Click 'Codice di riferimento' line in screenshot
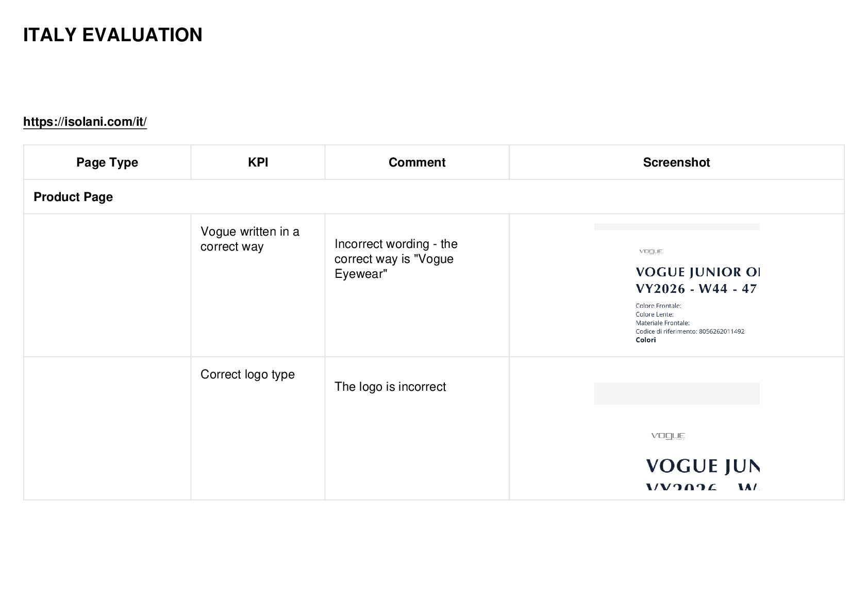 pos(690,331)
